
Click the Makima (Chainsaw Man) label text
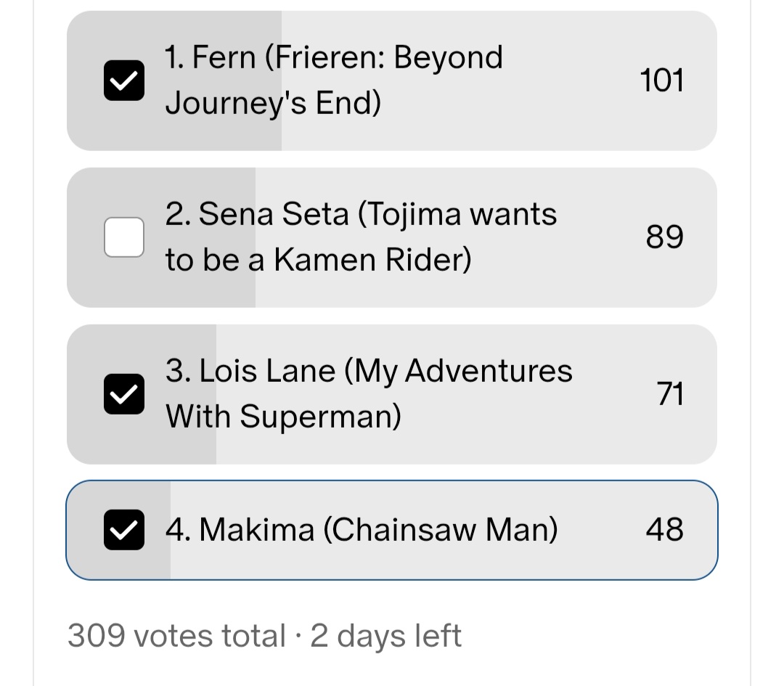coord(362,530)
